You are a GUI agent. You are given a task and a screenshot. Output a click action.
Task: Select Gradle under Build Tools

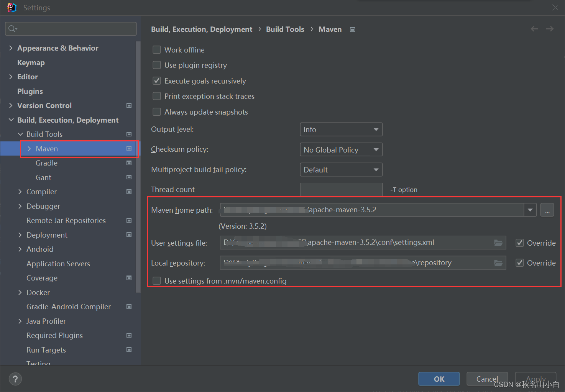point(46,163)
